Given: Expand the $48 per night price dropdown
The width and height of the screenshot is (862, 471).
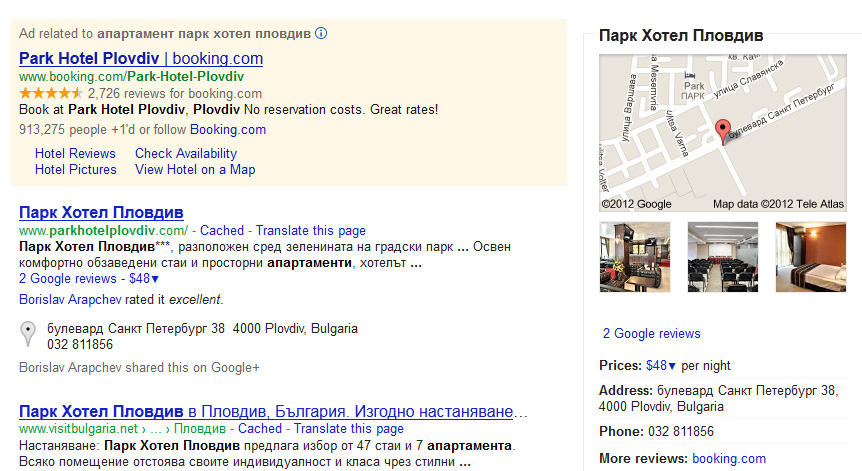Looking at the screenshot, I should (661, 365).
